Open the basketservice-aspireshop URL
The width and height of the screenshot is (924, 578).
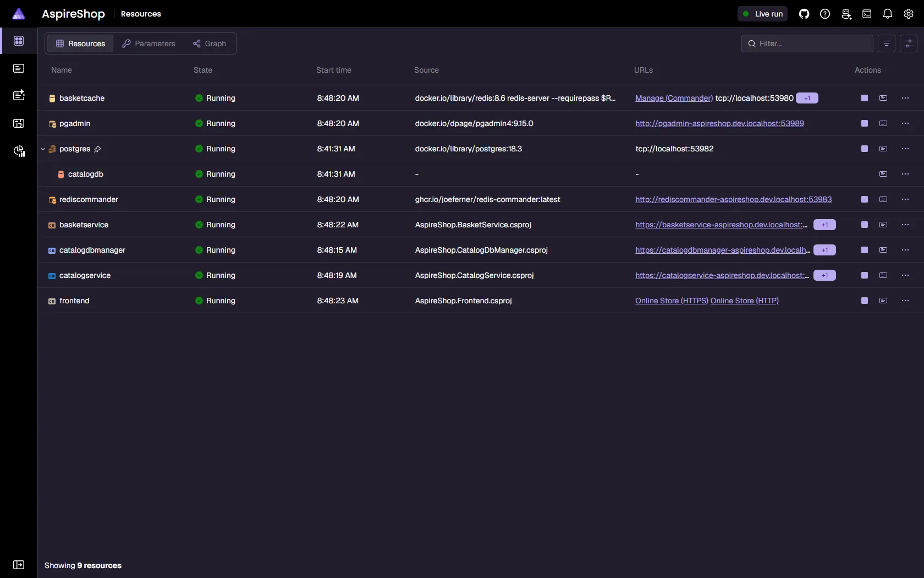tap(722, 225)
